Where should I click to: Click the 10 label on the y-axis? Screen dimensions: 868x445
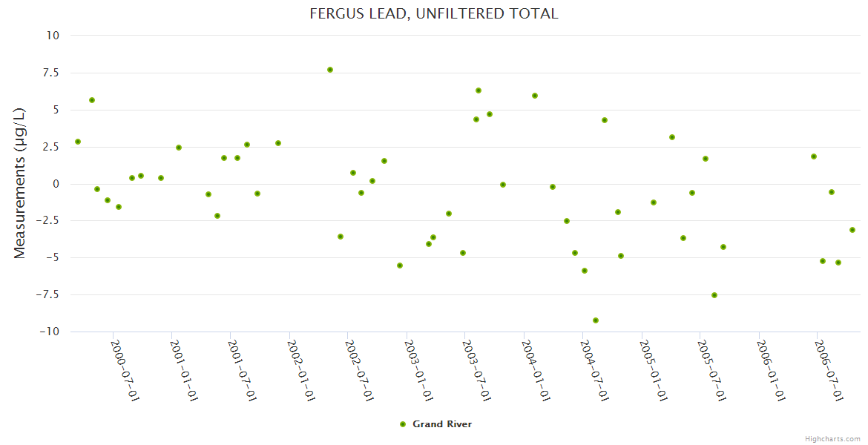coord(53,36)
